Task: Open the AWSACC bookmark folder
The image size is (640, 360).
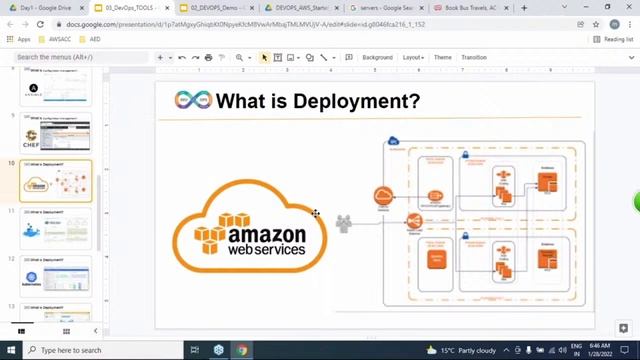Action: point(55,39)
